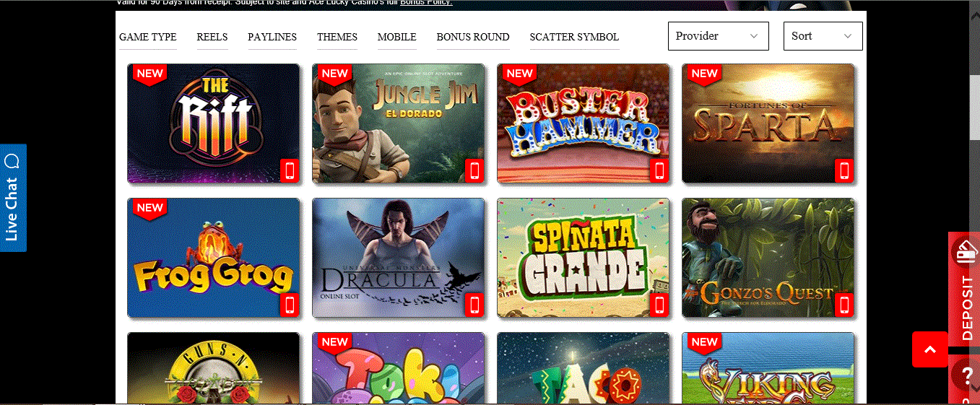
Task: Open the Reels filter menu
Action: coord(212,37)
